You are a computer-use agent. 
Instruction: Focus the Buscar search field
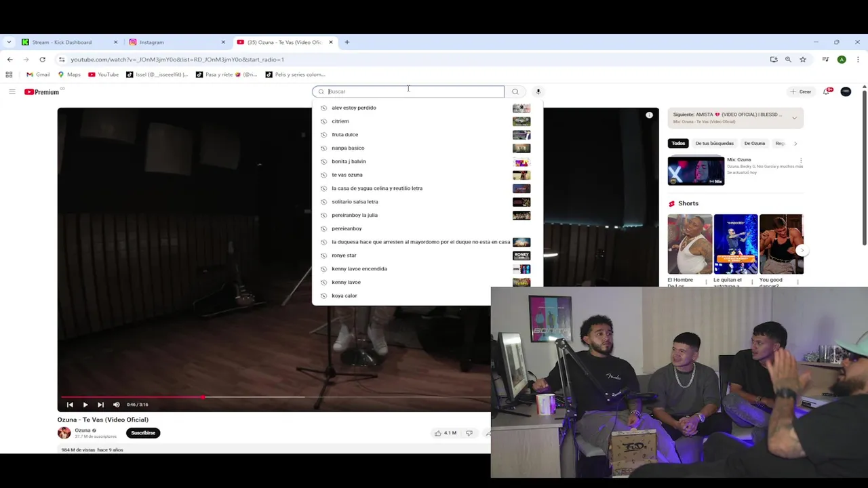[x=408, y=91]
